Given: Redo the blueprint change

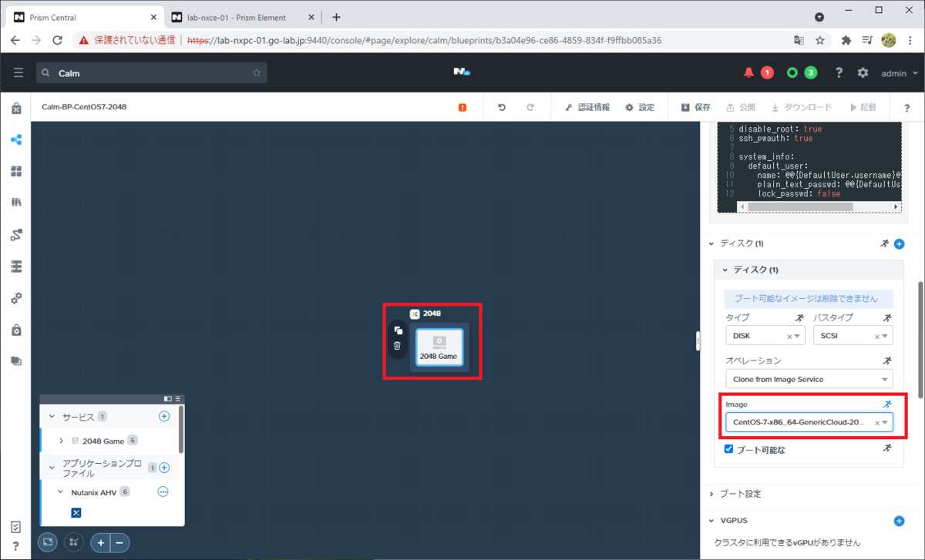Looking at the screenshot, I should pyautogui.click(x=530, y=108).
